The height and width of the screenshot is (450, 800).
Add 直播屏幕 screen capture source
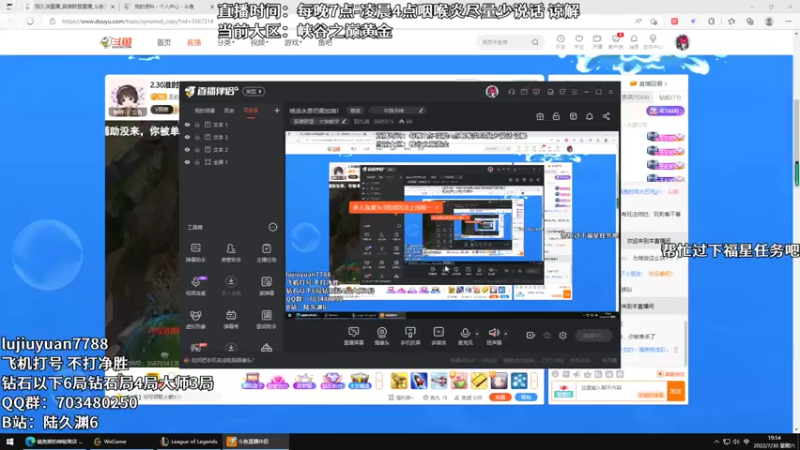pyautogui.click(x=354, y=336)
